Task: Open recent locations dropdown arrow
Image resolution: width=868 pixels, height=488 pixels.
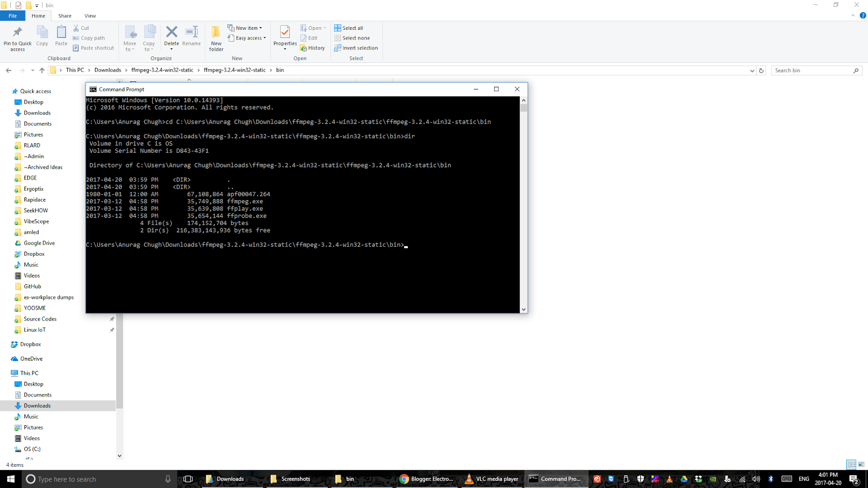Action: [x=33, y=70]
